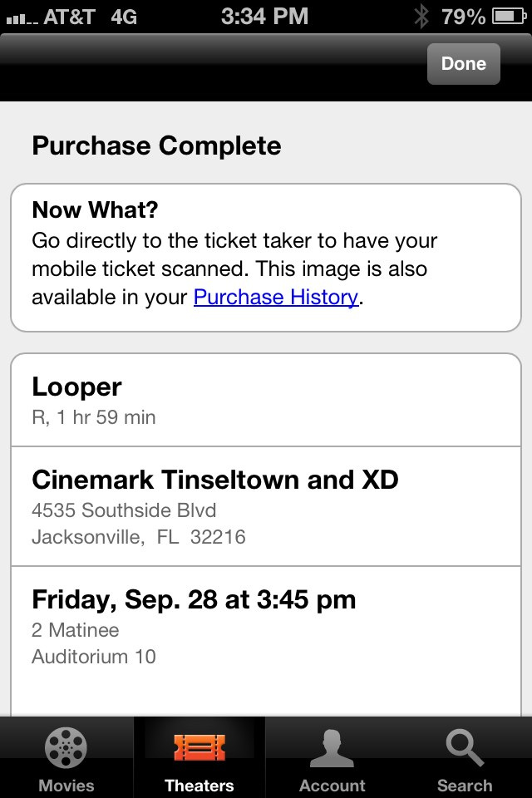Open Cinemark Tinseltown and XD theater row

[266, 506]
